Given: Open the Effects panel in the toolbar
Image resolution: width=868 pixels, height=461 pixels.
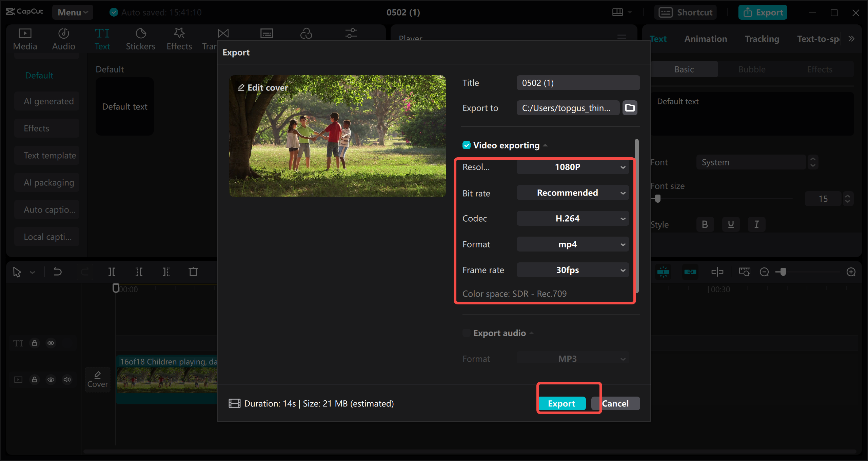Looking at the screenshot, I should (179, 38).
